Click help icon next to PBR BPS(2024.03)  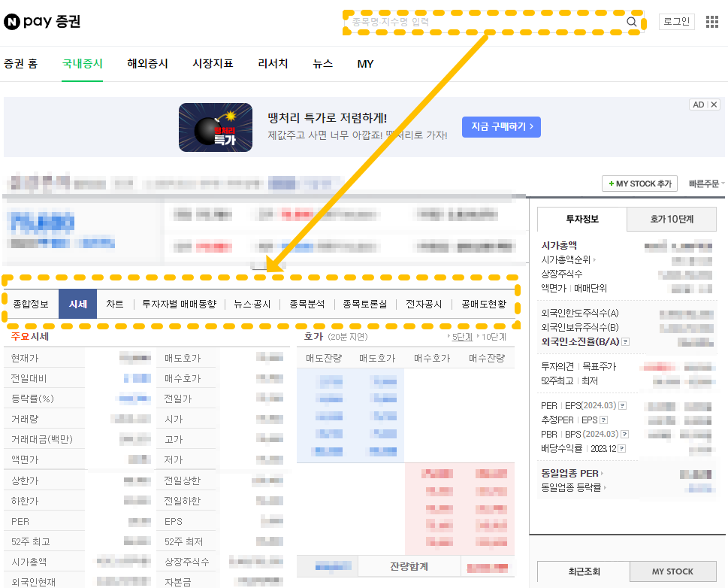click(625, 434)
